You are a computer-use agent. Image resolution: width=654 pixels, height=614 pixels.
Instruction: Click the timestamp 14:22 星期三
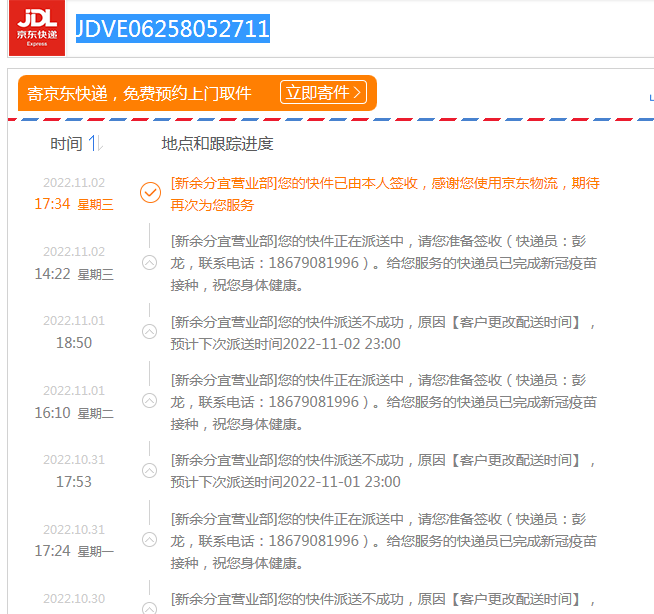[x=74, y=274]
